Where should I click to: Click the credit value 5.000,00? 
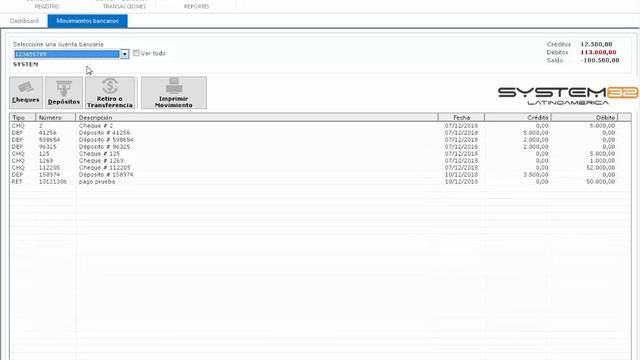pyautogui.click(x=536, y=133)
